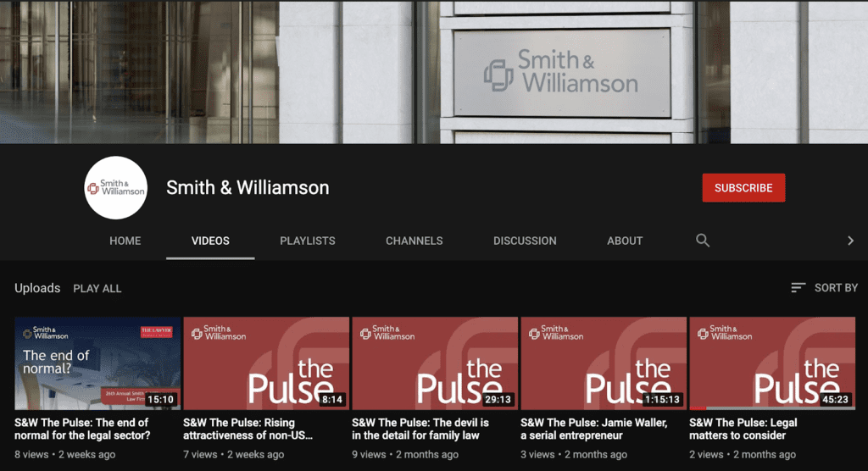The width and height of the screenshot is (868, 471).
Task: Open title 'Rising attractiveness of non-US...'
Action: [248, 429]
